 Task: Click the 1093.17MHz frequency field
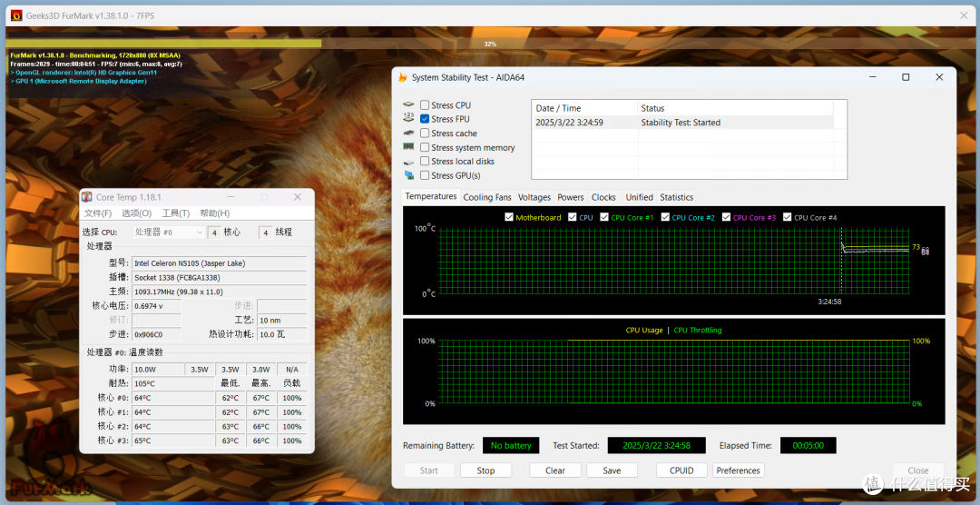220,292
